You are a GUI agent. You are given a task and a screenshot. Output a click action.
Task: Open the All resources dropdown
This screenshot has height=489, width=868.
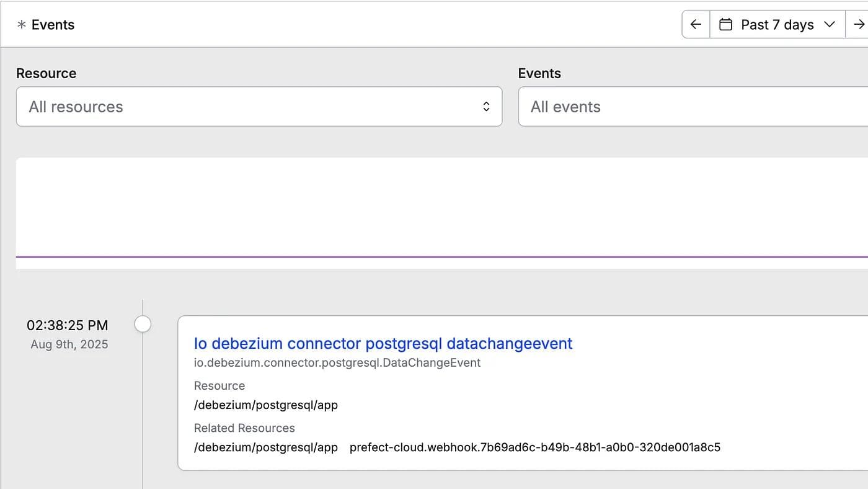coord(259,107)
